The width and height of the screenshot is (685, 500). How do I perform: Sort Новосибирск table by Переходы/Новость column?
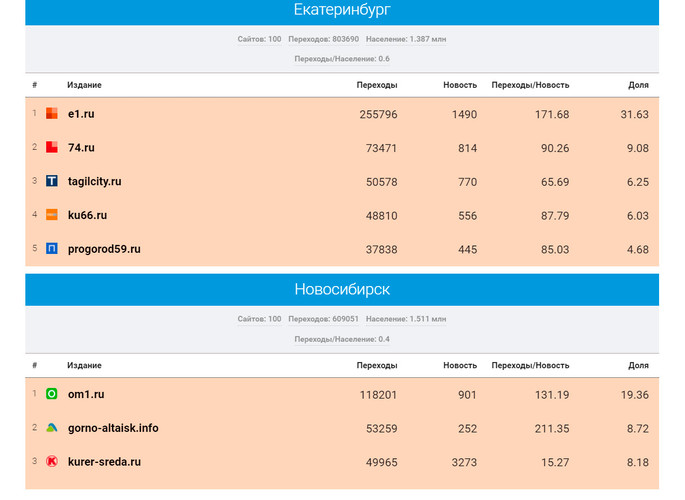click(530, 365)
